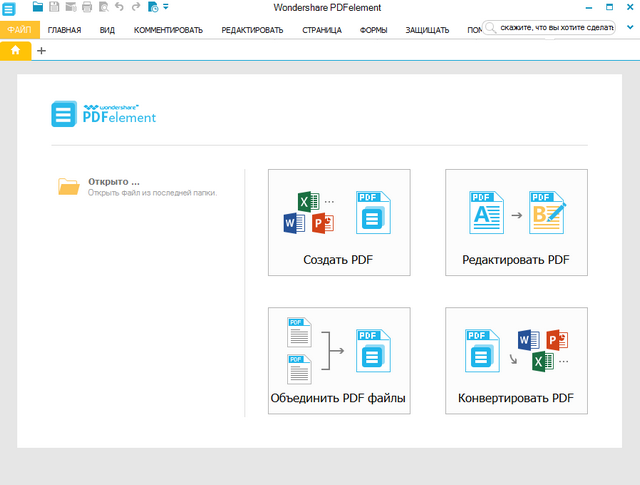Expand the quick access toolbar customize arrow
Viewport: 640px width, 485px height.
(x=166, y=7)
